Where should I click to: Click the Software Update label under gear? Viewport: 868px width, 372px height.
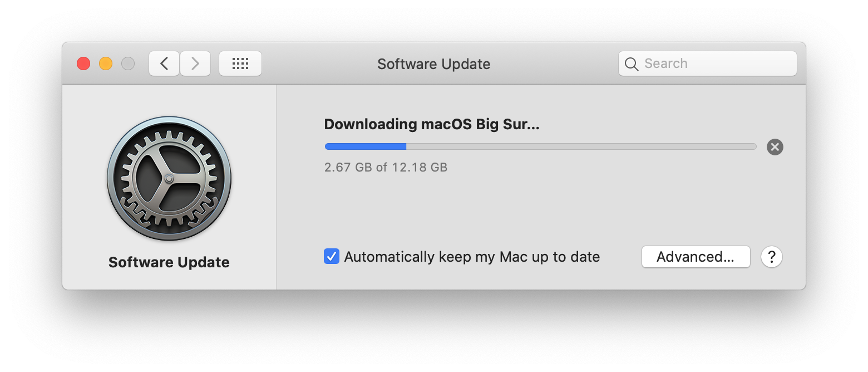pyautogui.click(x=169, y=262)
